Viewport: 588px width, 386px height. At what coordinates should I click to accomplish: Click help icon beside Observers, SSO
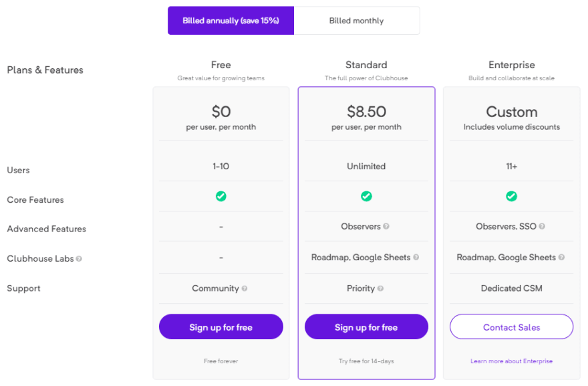(x=542, y=226)
